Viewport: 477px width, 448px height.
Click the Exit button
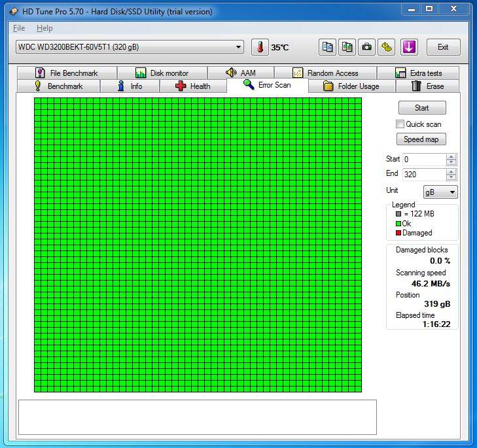click(x=443, y=47)
